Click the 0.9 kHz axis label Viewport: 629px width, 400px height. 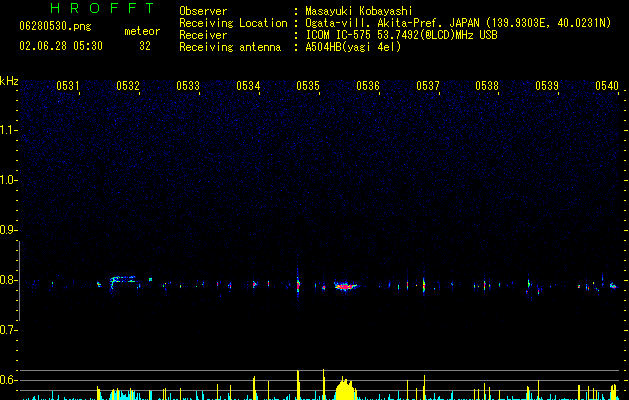point(8,230)
